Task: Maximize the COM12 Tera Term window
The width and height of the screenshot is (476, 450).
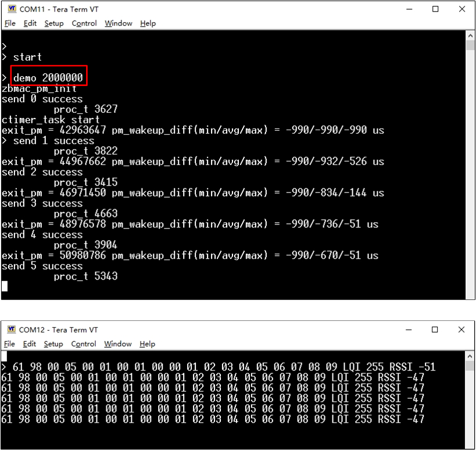Action: pos(435,330)
